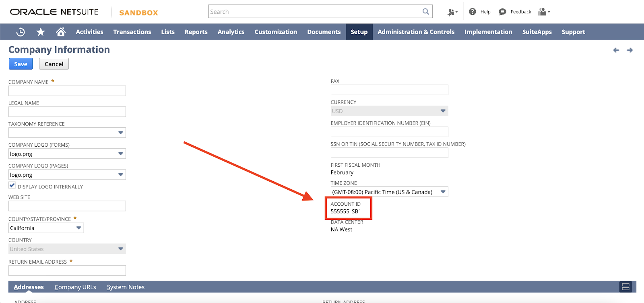Open the Time Zone dropdown

pyautogui.click(x=443, y=192)
